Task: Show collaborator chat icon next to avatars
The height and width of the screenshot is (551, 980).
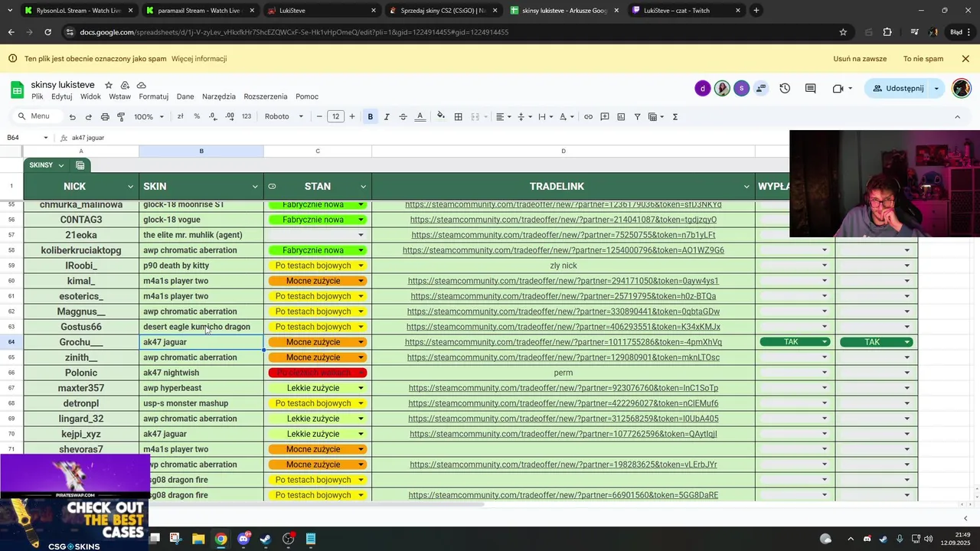Action: pos(761,89)
